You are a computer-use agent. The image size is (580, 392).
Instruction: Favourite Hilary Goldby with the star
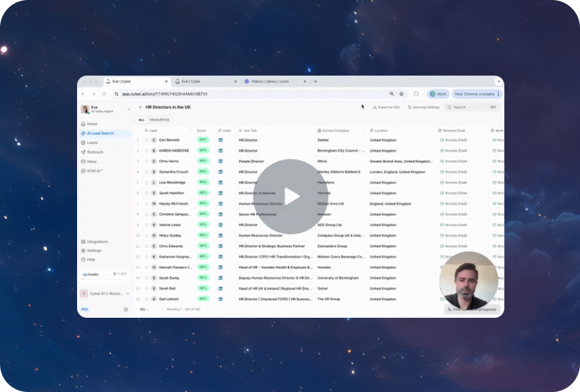(x=146, y=236)
